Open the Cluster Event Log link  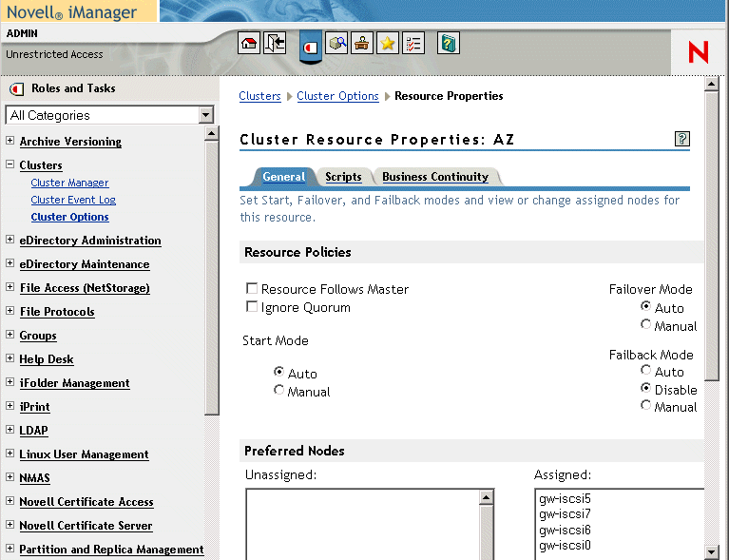coord(73,200)
